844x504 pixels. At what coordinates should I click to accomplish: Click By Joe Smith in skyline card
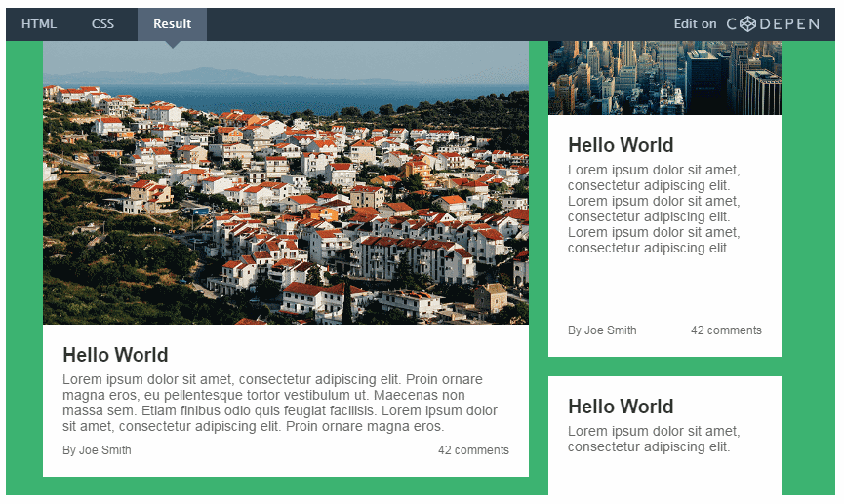click(x=602, y=330)
